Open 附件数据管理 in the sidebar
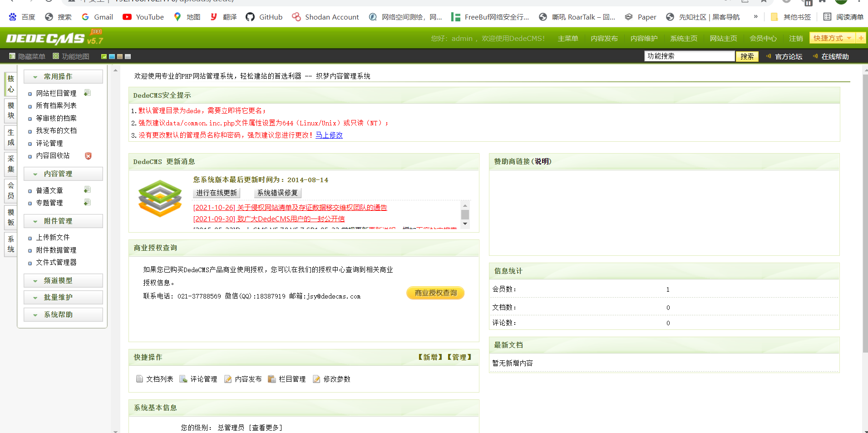 coord(56,250)
